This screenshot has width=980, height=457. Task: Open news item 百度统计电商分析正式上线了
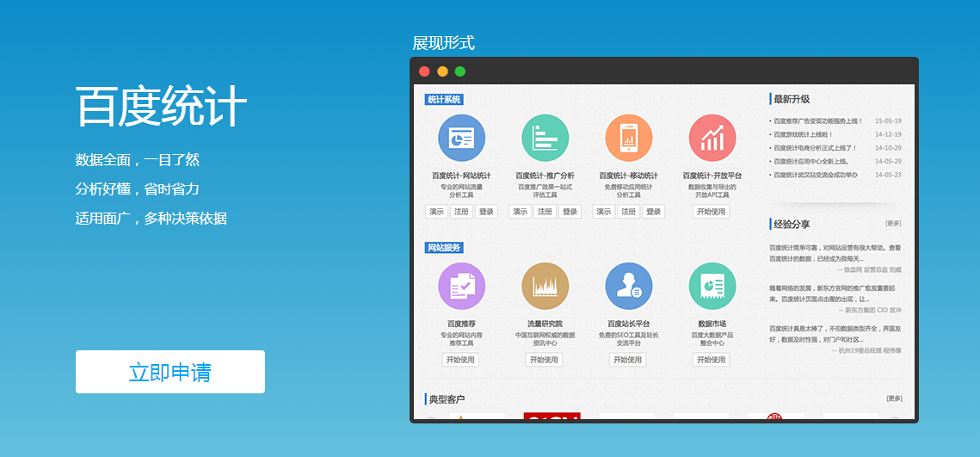[815, 148]
